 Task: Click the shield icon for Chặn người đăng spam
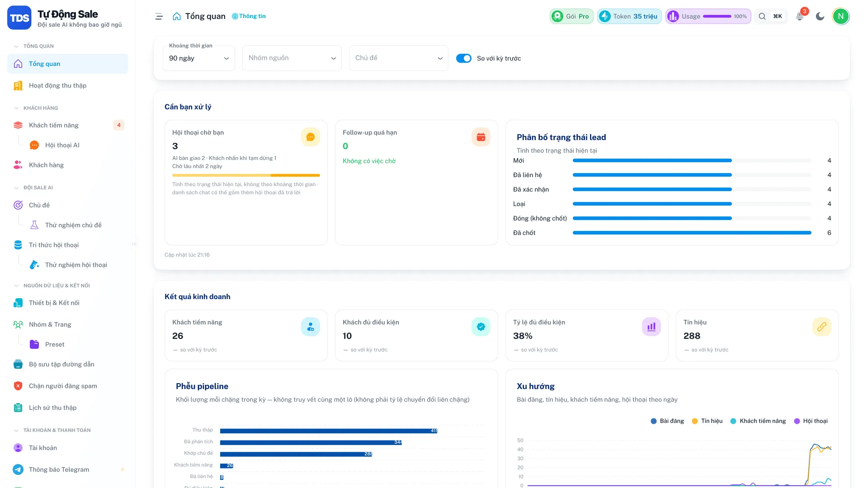pyautogui.click(x=18, y=386)
